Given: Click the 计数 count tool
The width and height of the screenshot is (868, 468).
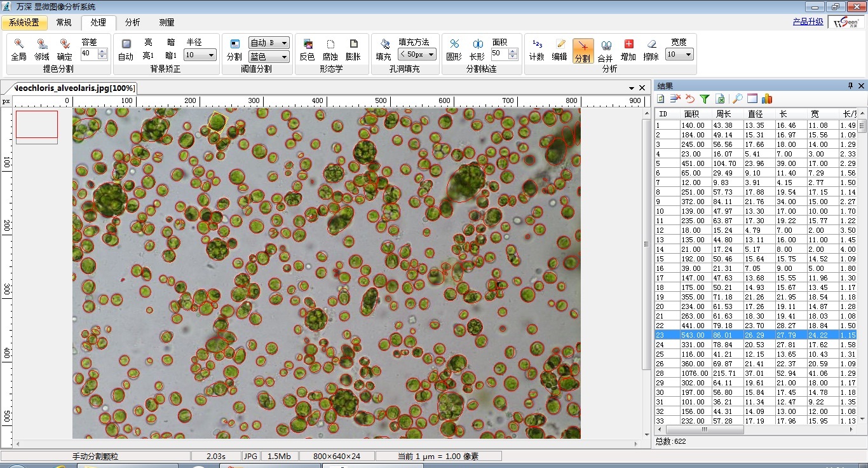Looking at the screenshot, I should pyautogui.click(x=537, y=50).
